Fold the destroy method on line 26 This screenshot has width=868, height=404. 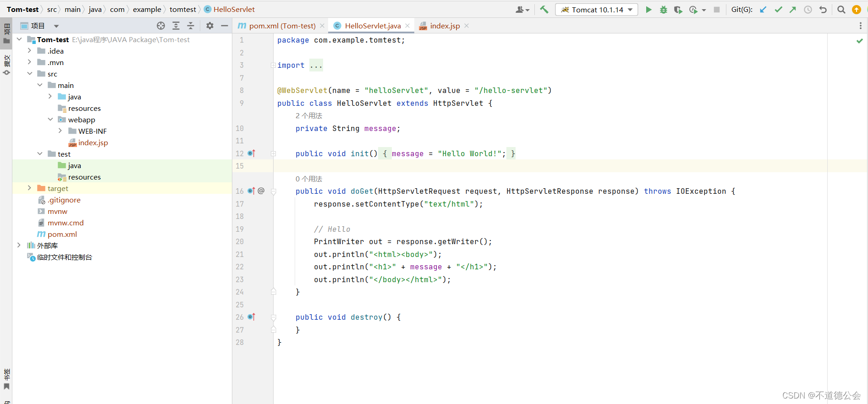274,317
